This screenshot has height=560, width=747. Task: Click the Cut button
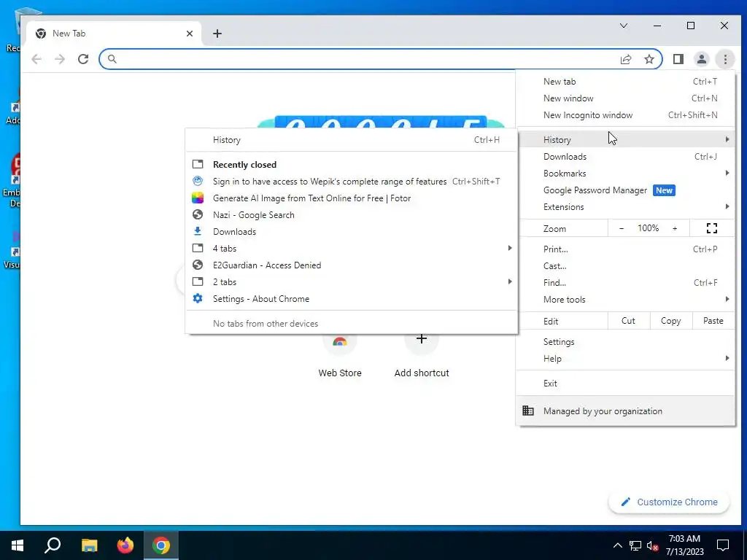(629, 321)
